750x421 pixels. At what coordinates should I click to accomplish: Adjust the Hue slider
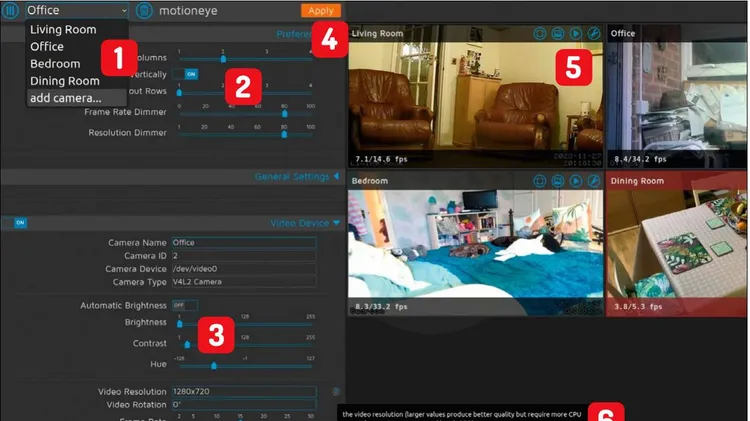tap(245, 366)
